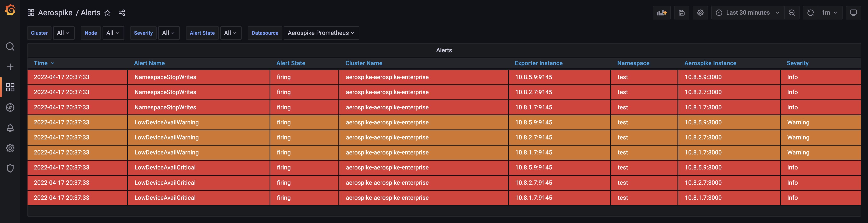Open the Create plus menu
The height and width of the screenshot is (223, 868).
click(x=10, y=67)
